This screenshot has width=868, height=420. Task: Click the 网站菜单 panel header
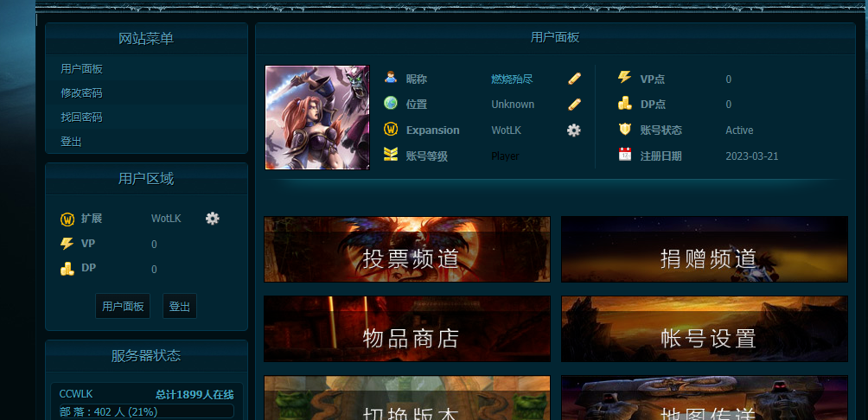pos(146,39)
